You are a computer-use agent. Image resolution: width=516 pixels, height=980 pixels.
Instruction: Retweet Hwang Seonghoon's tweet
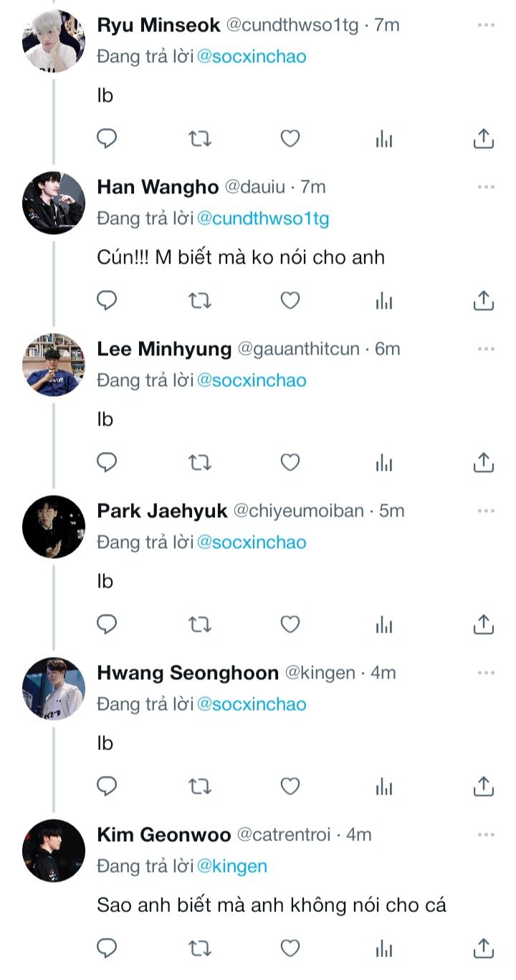tap(199, 787)
